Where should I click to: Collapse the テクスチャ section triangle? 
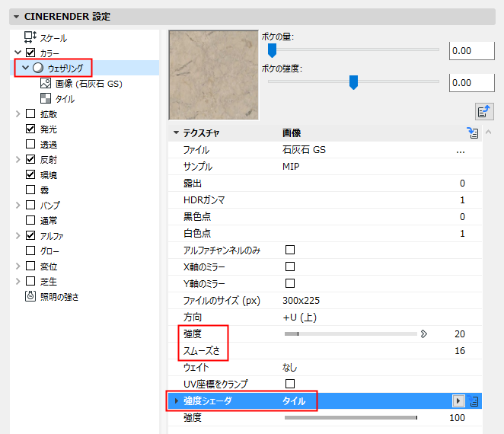(x=176, y=132)
